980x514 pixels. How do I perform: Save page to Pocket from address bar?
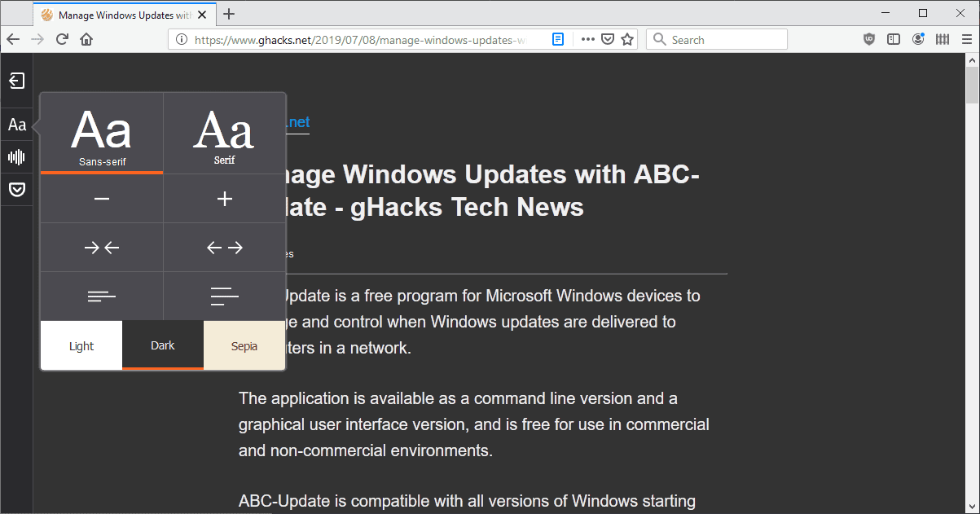(608, 39)
